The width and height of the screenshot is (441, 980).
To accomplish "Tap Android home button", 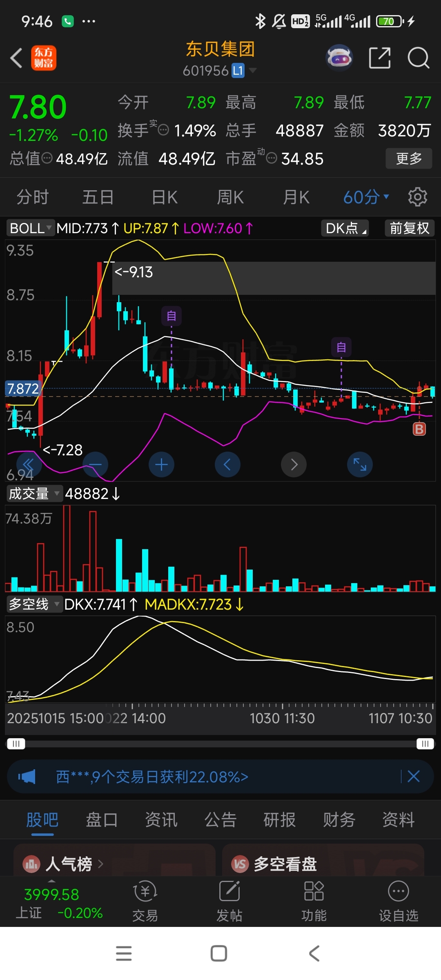I will pos(219,953).
